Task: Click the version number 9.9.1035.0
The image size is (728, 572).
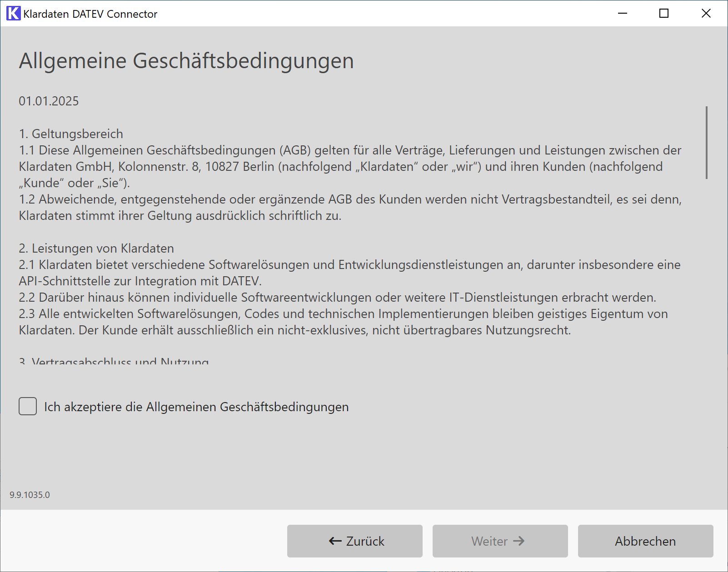Action: (30, 495)
